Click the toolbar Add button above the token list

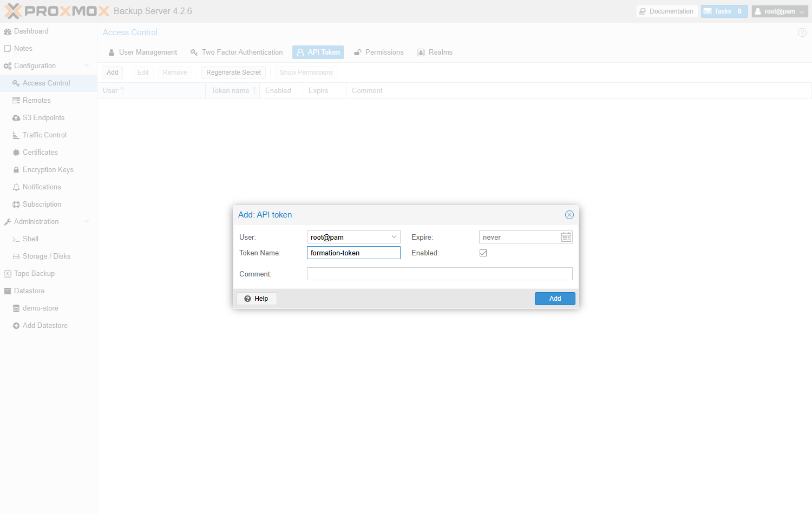pos(113,73)
